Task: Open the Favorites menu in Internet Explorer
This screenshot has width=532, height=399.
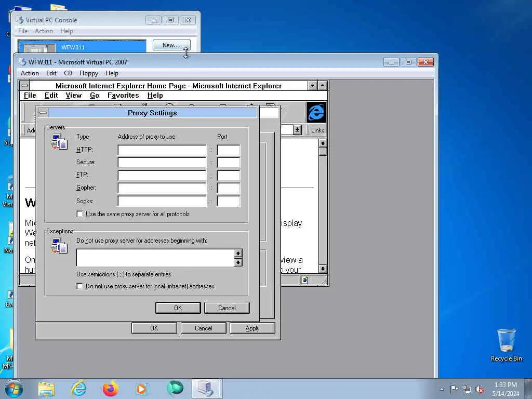Action: (x=123, y=96)
